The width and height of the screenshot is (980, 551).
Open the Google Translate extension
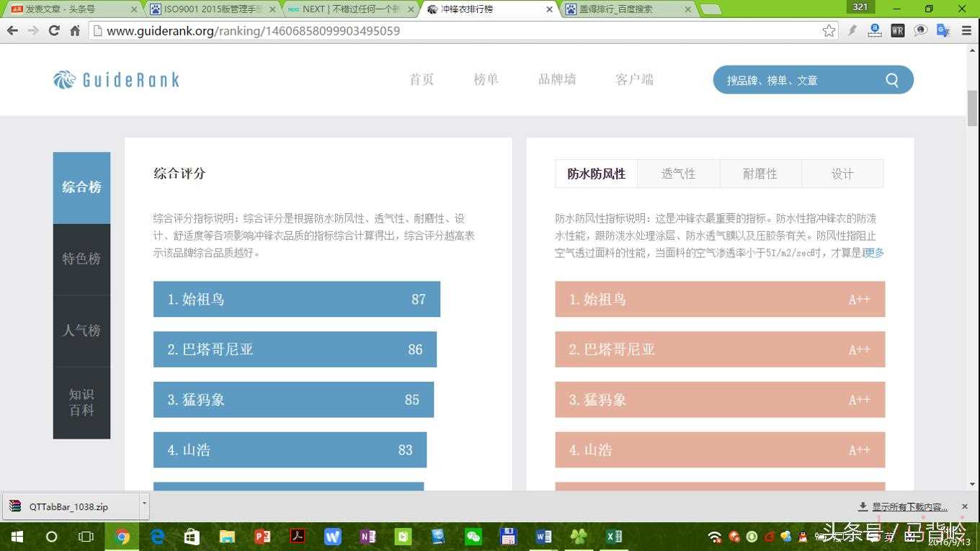coord(943,31)
